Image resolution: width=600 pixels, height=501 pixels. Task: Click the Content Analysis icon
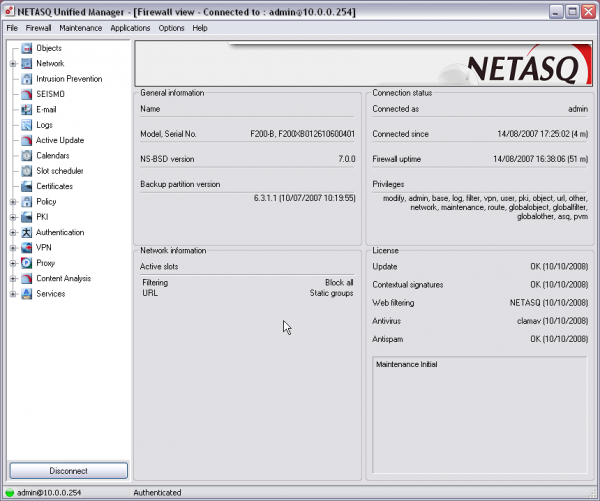pyautogui.click(x=26, y=278)
